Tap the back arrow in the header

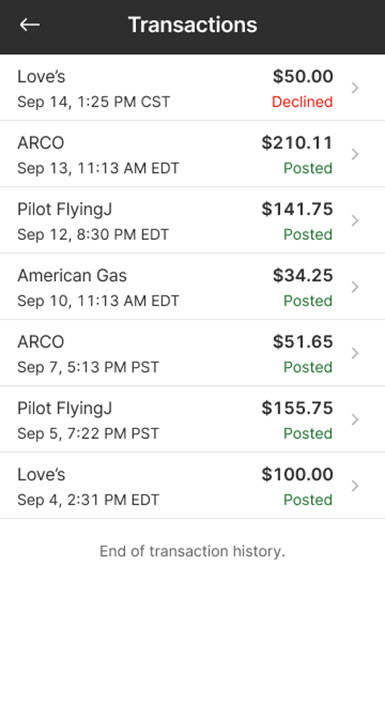coord(29,24)
